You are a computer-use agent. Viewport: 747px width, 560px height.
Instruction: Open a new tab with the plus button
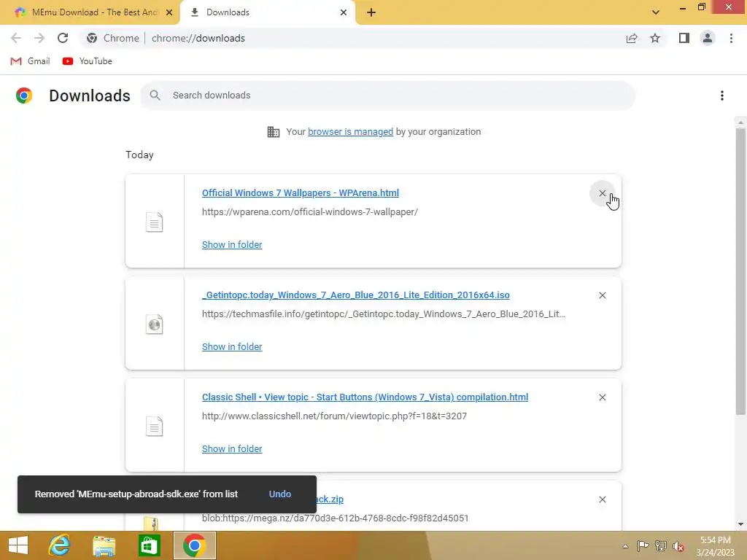[371, 12]
